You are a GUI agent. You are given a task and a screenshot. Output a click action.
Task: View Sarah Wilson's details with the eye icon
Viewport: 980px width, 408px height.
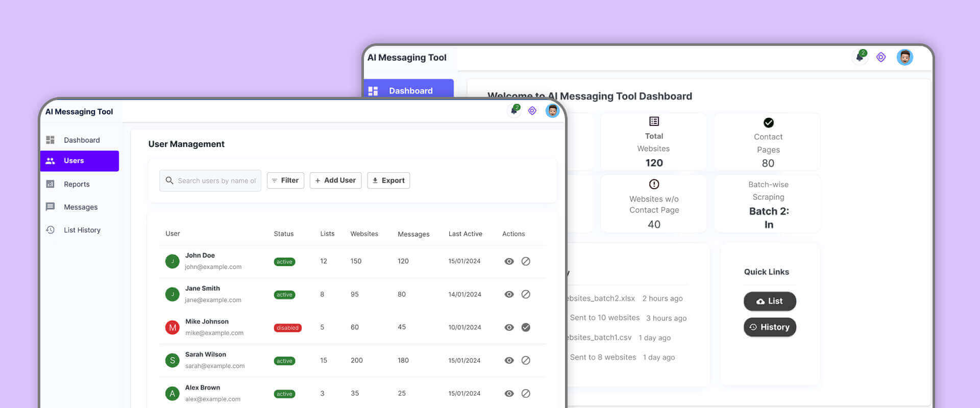(509, 361)
